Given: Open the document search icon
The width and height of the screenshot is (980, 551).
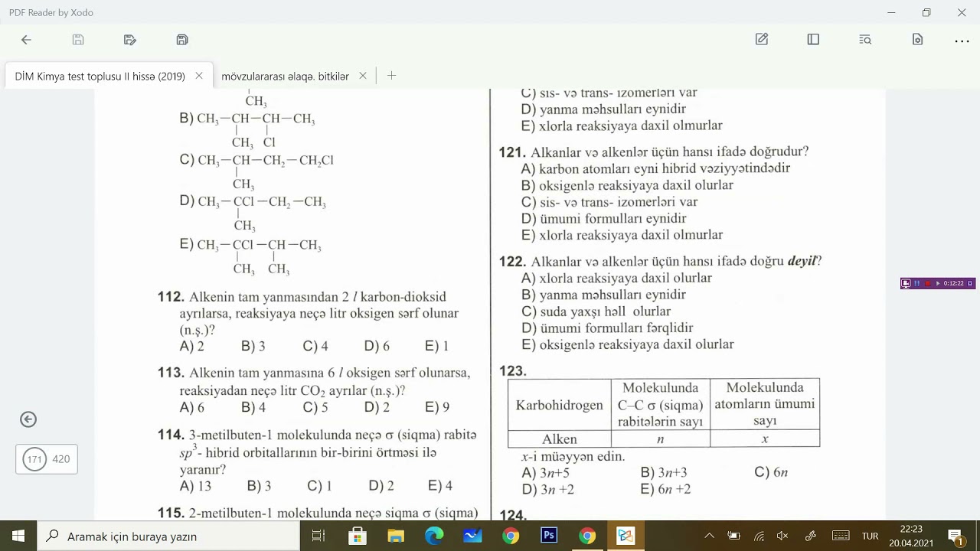Looking at the screenshot, I should [865, 40].
